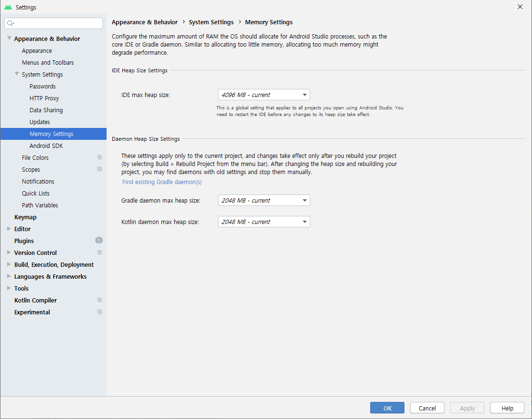532x419 pixels.
Task: Open the Plugins settings page
Action: point(24,241)
